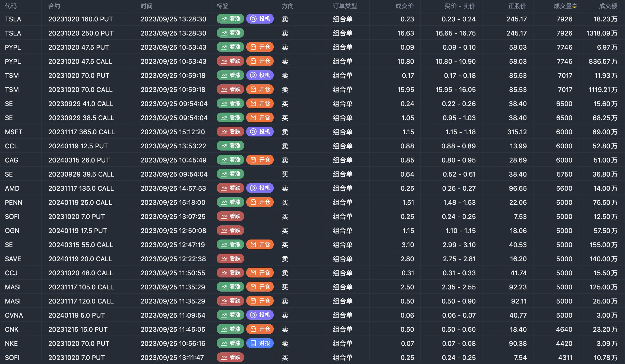Click the 正股价 column header

tap(517, 6)
